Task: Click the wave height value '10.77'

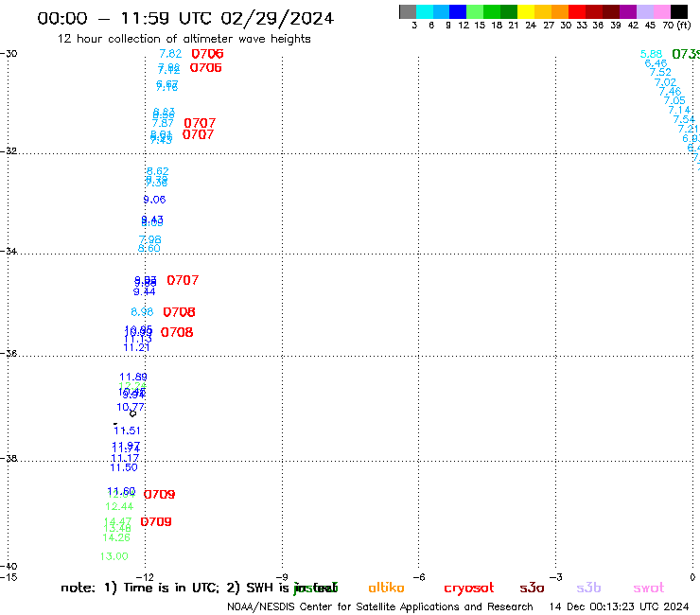Action: click(x=131, y=407)
